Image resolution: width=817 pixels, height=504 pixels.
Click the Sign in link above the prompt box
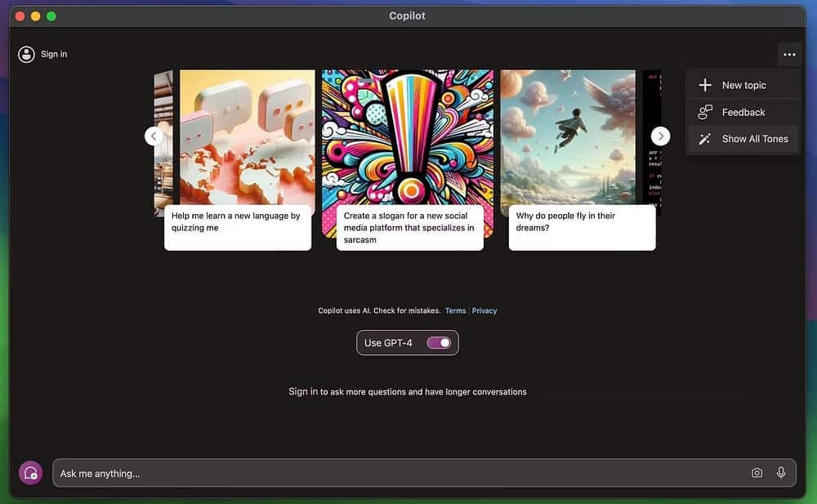pos(301,391)
